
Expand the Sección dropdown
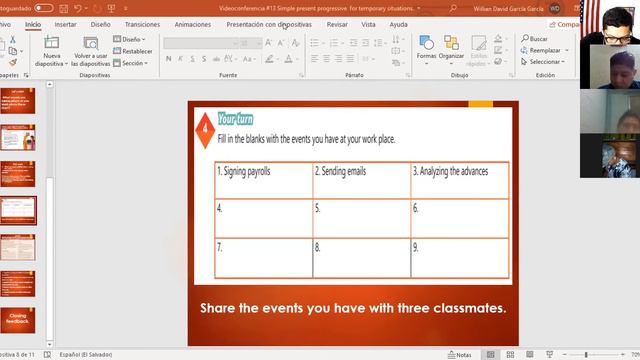pyautogui.click(x=131, y=63)
